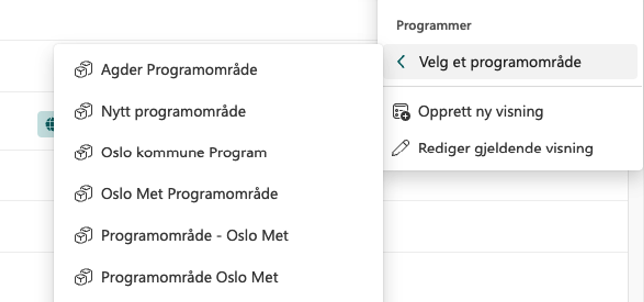Click cube icon beside Programområde Oslo Met
The image size is (644, 302).
(84, 277)
